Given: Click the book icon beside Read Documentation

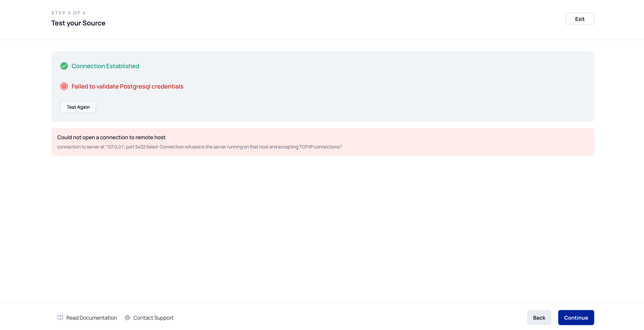Looking at the screenshot, I should pyautogui.click(x=60, y=318).
